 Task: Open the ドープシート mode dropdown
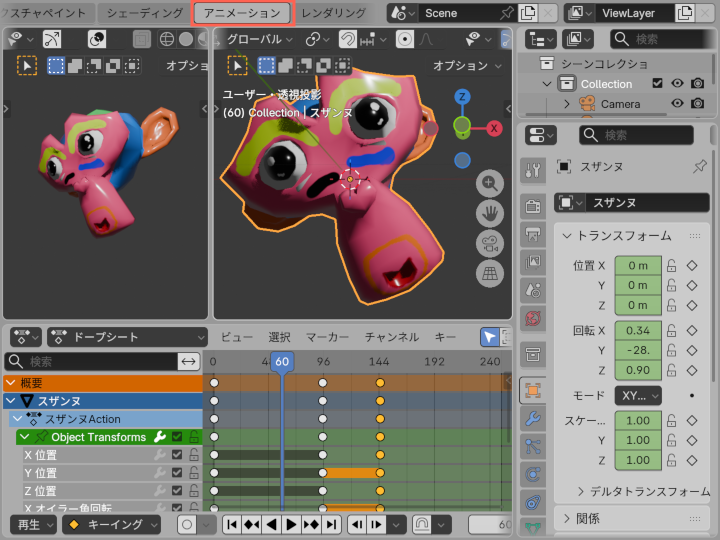127,337
